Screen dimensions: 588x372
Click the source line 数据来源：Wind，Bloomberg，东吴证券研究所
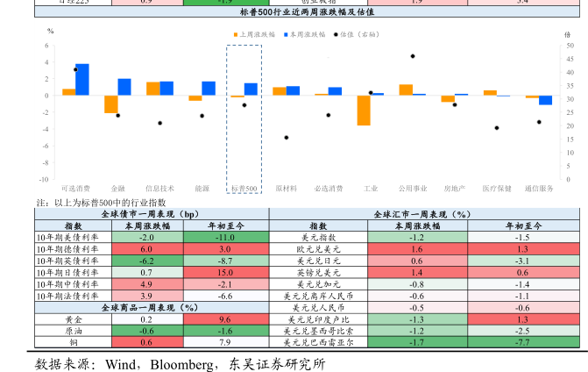tap(181, 364)
